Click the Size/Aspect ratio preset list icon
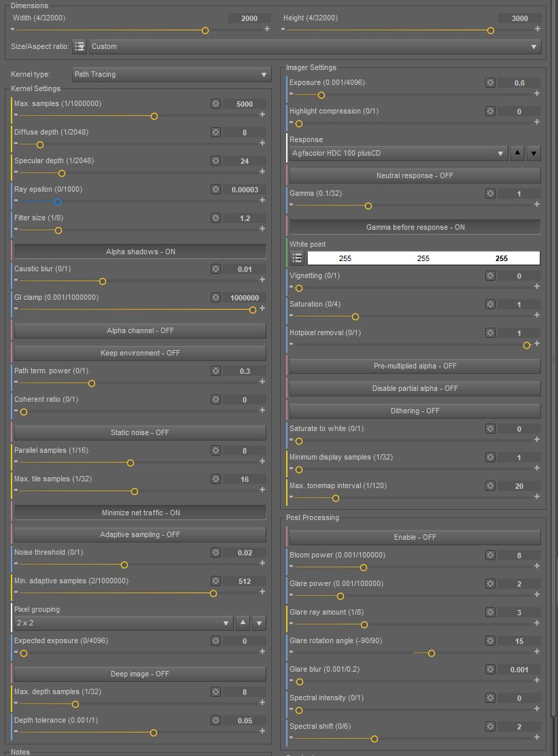The image size is (558, 756). [x=80, y=46]
